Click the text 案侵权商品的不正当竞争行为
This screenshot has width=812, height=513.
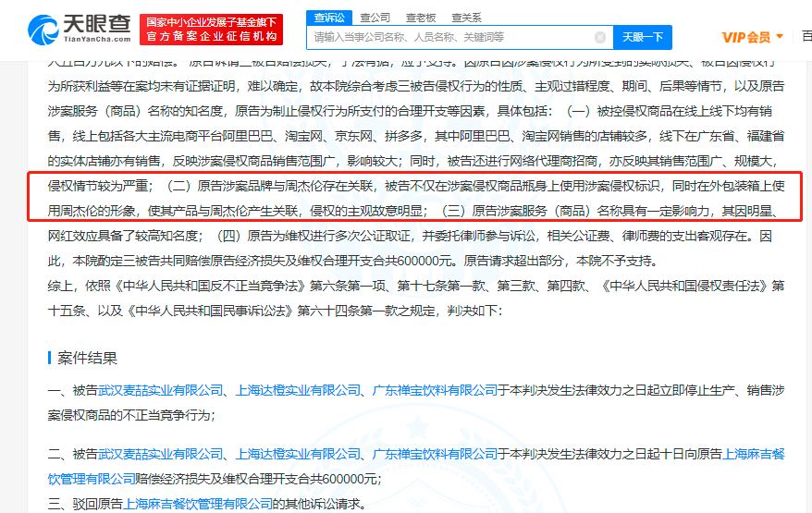[x=129, y=415]
